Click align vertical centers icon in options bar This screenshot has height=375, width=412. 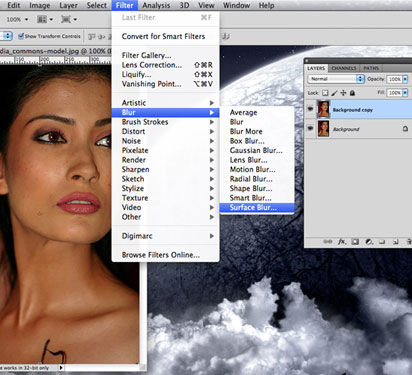coord(102,36)
